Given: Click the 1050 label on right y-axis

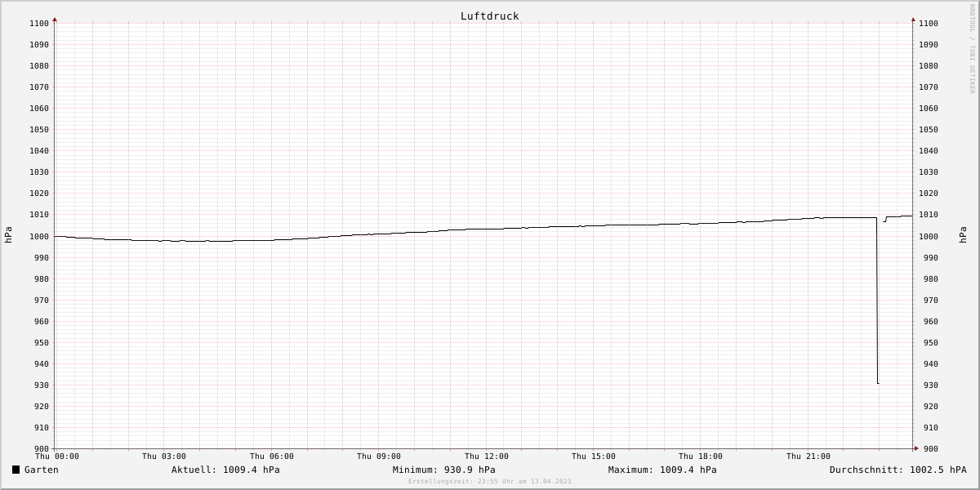Looking at the screenshot, I should click(929, 130).
